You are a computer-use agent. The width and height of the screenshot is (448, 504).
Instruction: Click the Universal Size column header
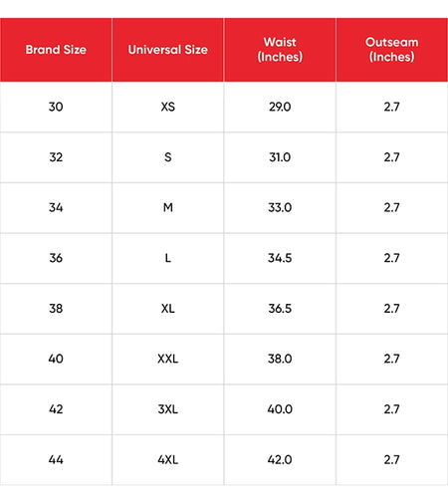(x=168, y=50)
